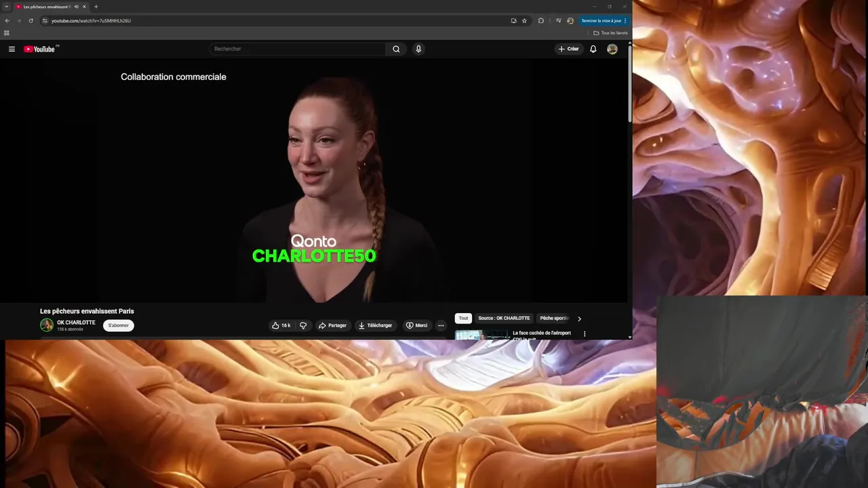Start voice search with the microphone icon
The height and width of the screenshot is (488, 868).
tap(418, 49)
